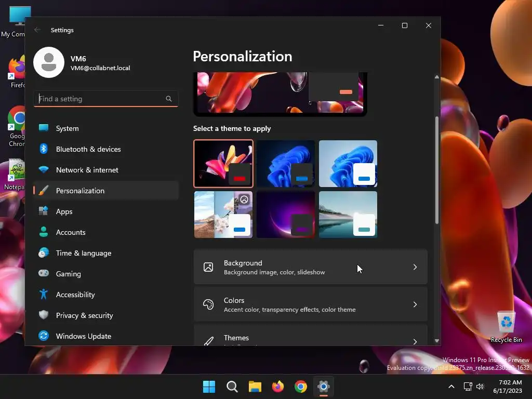Click the Accounts person icon
Image resolution: width=532 pixels, height=399 pixels.
[x=44, y=232]
